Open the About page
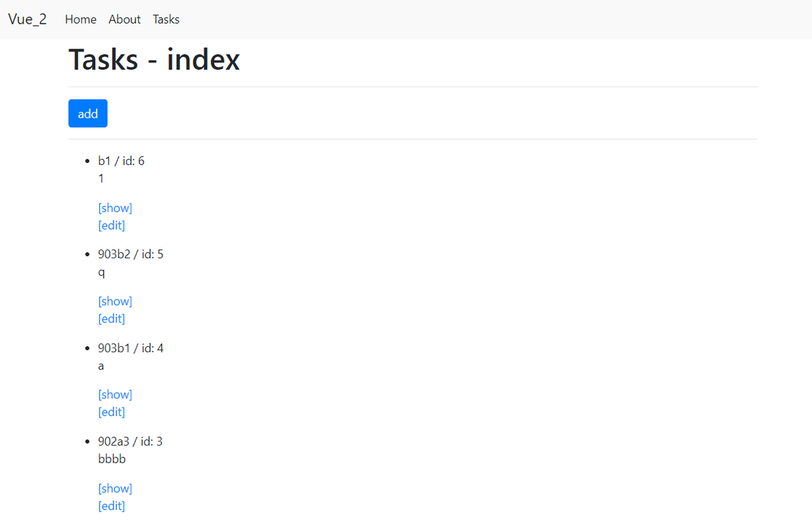This screenshot has height=524, width=812. coord(125,19)
